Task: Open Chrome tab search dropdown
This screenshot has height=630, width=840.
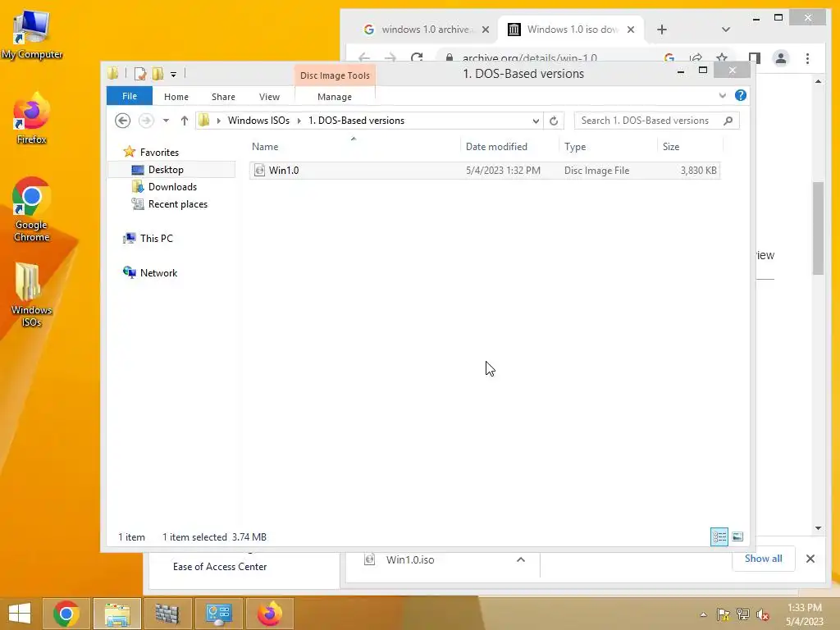Action: point(726,30)
